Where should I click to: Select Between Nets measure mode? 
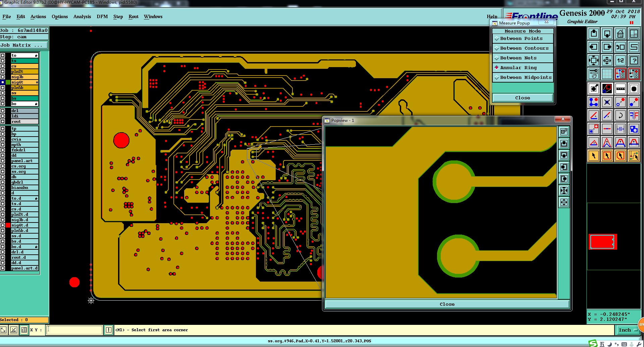click(x=523, y=58)
